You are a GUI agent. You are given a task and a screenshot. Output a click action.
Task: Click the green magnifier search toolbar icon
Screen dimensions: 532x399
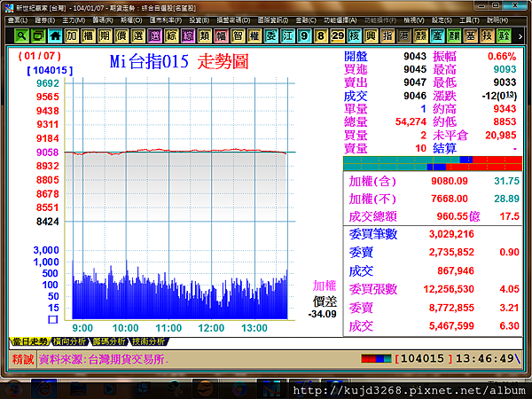[21, 35]
